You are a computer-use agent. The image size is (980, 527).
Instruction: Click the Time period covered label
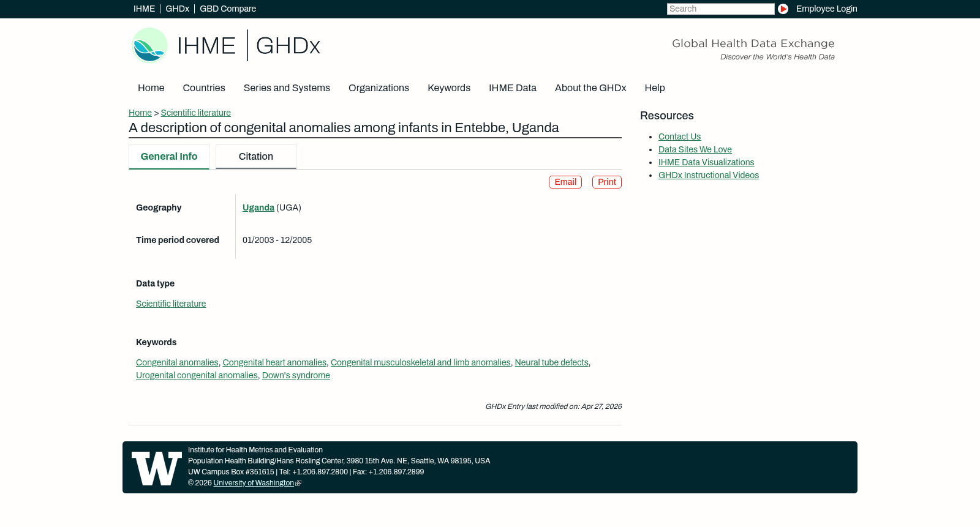point(178,240)
